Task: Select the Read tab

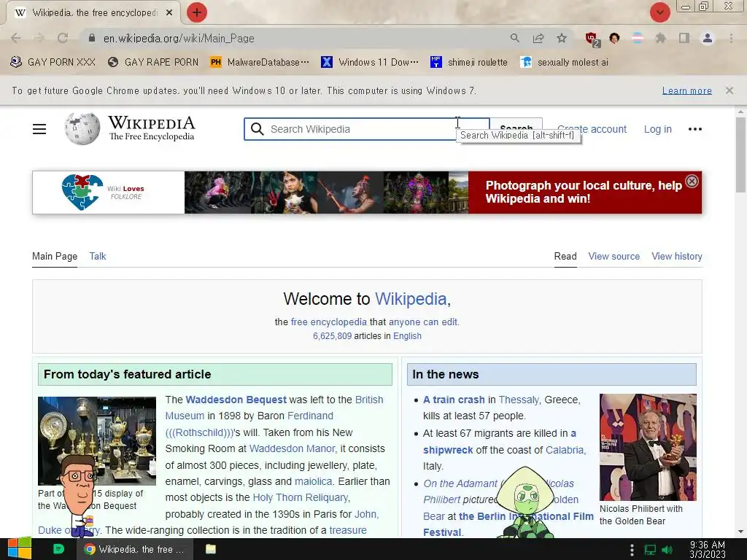Action: [565, 256]
